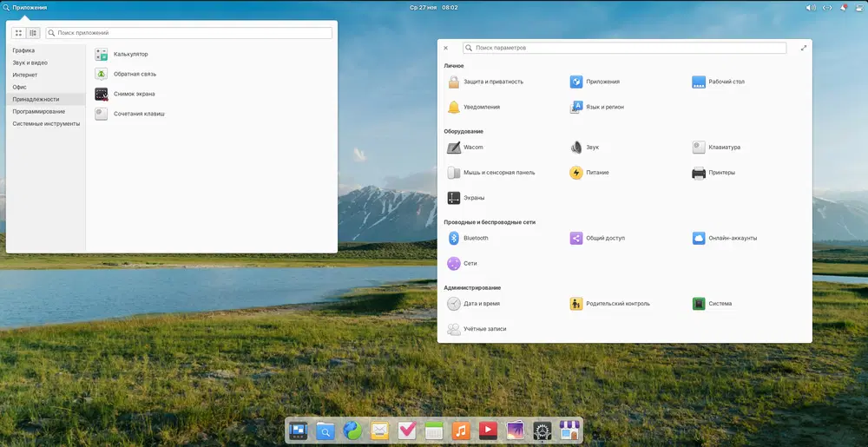Switch the app menu to category view
The height and width of the screenshot is (447, 868).
pyautogui.click(x=33, y=33)
